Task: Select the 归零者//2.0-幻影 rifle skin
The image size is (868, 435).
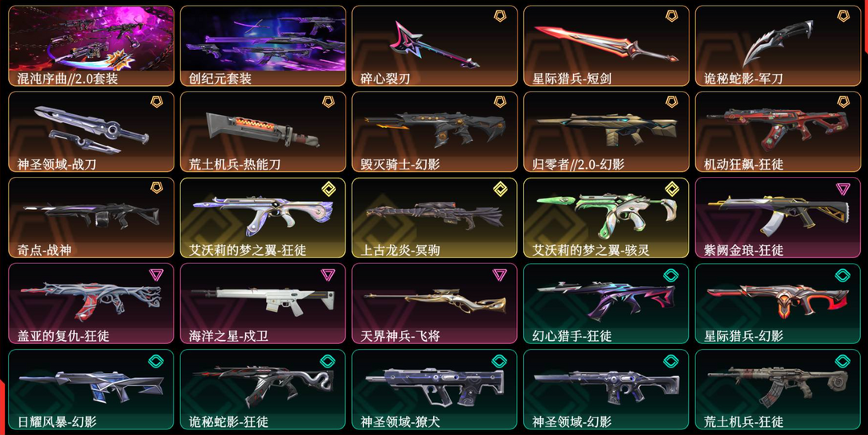Action: (x=606, y=132)
